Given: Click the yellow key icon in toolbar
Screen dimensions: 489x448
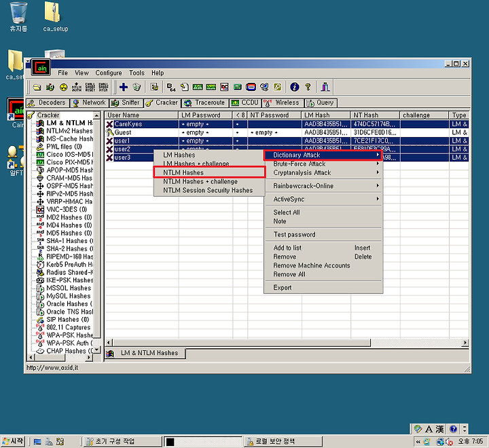Looking at the screenshot, I should (276, 87).
